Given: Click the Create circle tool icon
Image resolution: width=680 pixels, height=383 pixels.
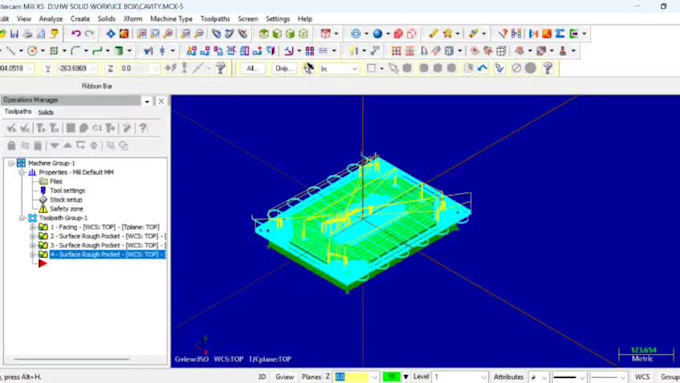Looking at the screenshot, I should point(32,51).
